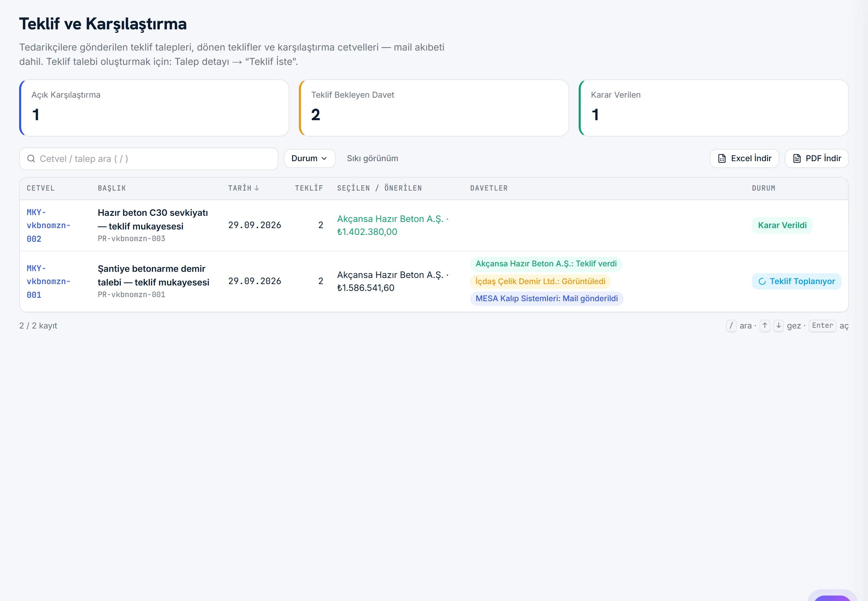Click the up arrow key hint
This screenshot has width=868, height=601.
click(x=765, y=325)
